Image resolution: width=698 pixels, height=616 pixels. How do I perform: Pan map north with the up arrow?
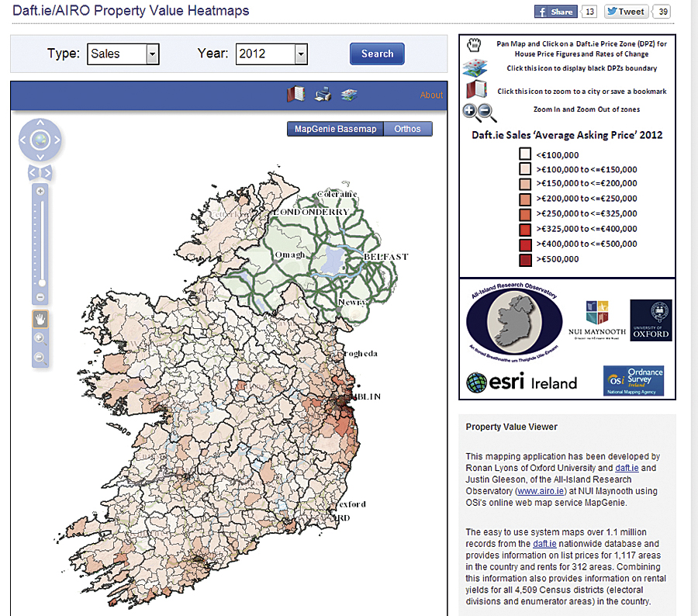[x=40, y=123]
